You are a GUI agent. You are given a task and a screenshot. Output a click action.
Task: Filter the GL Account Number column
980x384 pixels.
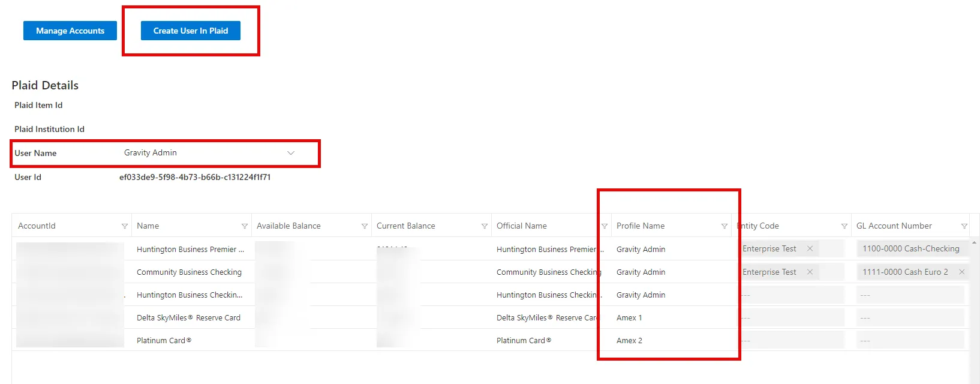964,226
